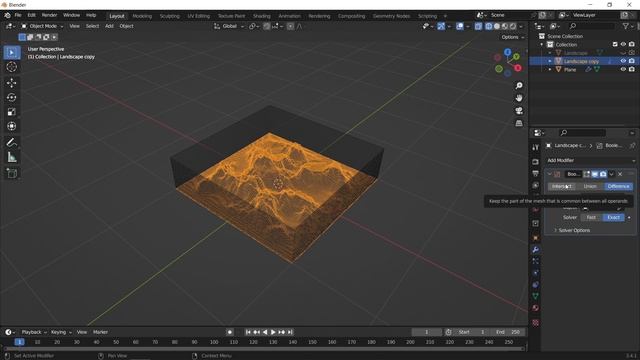Select the Move tool

[11, 83]
